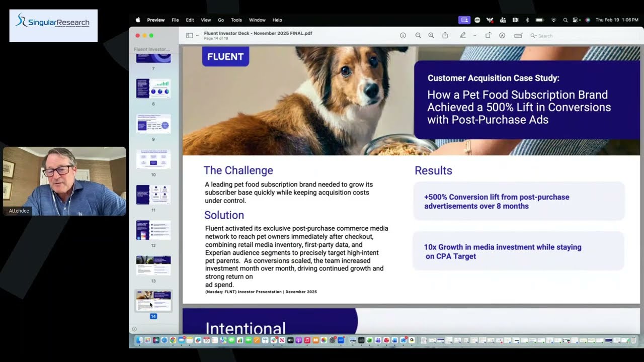
Task: Open the Apple menu
Action: 138,20
